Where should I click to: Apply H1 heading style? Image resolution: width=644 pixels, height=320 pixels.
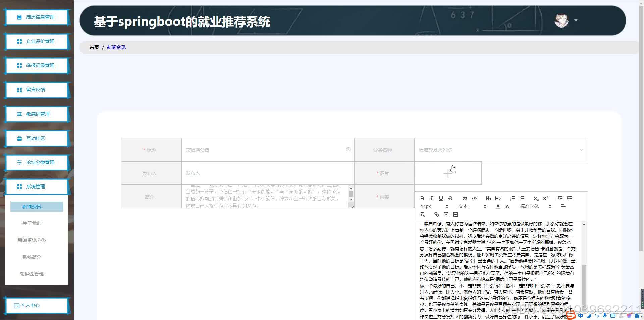click(x=488, y=198)
